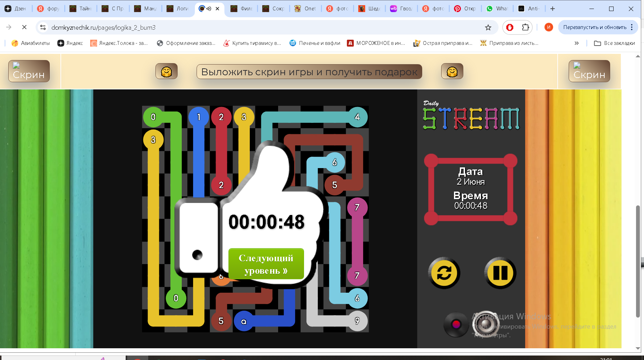The height and width of the screenshot is (360, 644).
Task: Stop loading the page
Action: [x=24, y=27]
